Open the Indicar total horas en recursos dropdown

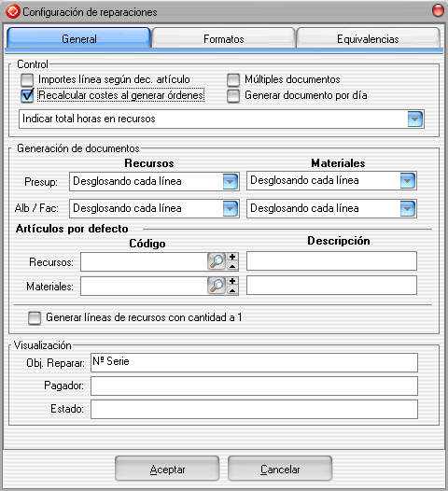click(x=415, y=119)
